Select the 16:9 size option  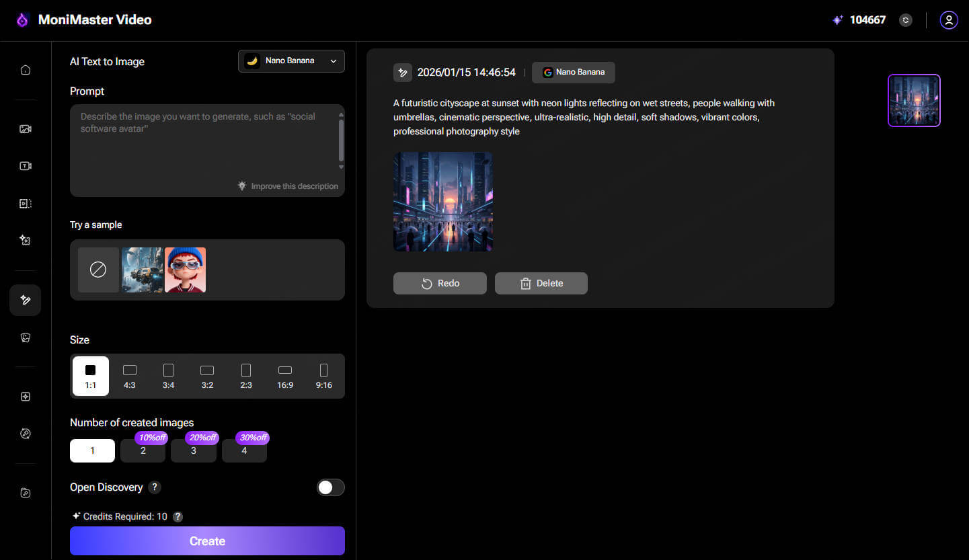click(285, 376)
